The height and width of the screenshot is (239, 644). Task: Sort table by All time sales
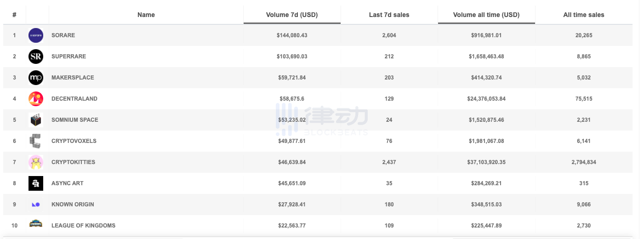584,15
